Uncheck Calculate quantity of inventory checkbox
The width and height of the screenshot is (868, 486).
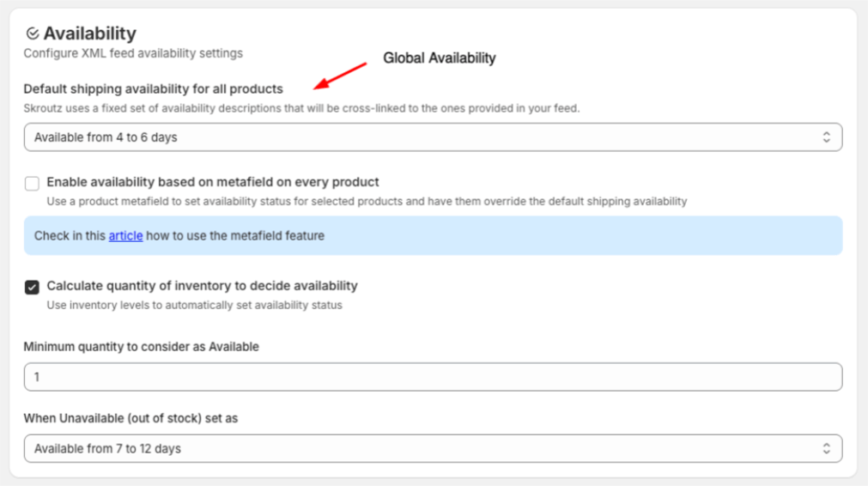click(x=33, y=287)
